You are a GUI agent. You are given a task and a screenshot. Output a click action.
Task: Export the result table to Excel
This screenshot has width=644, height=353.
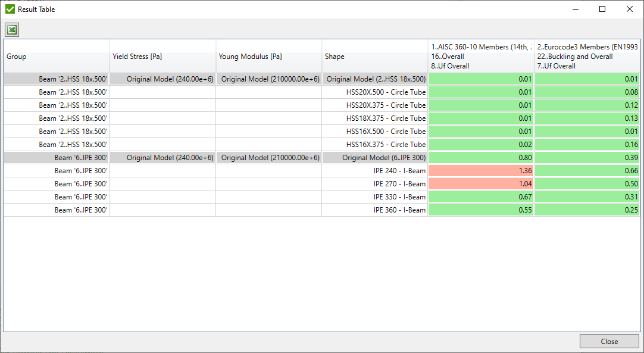[x=11, y=29]
